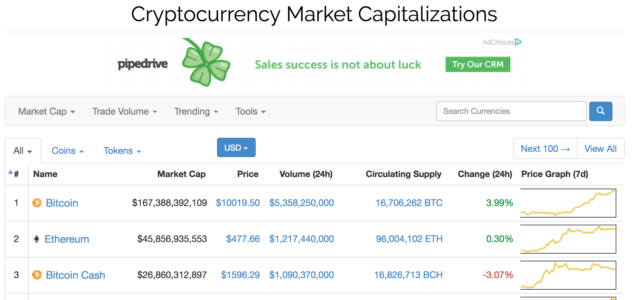Switch to the Coins tab
Viewport: 644px width, 300px height.
67,151
